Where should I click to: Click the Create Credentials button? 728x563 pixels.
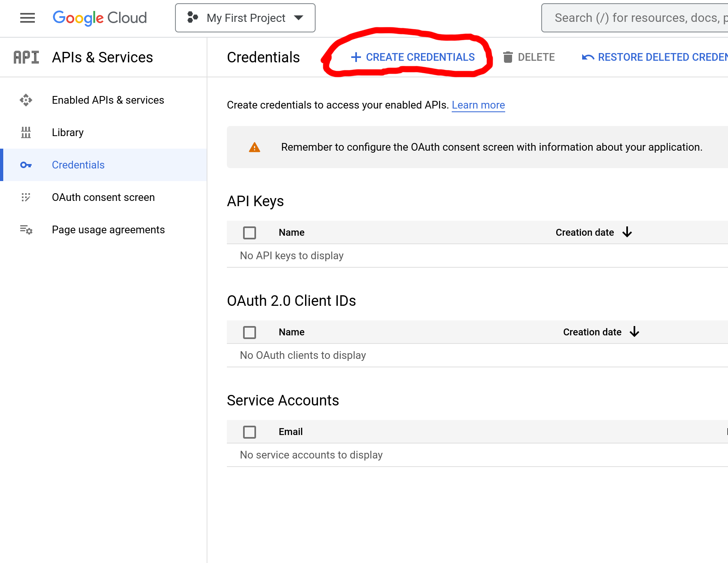pyautogui.click(x=412, y=57)
